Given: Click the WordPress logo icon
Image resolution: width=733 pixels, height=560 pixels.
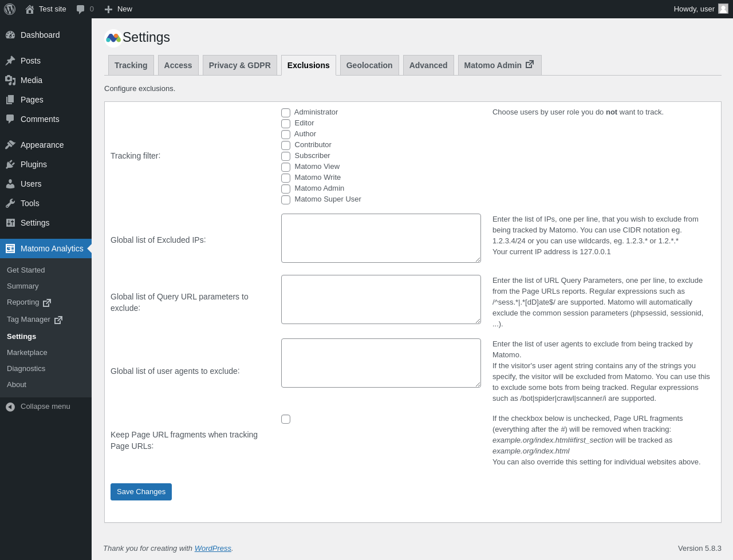Looking at the screenshot, I should tap(10, 9).
